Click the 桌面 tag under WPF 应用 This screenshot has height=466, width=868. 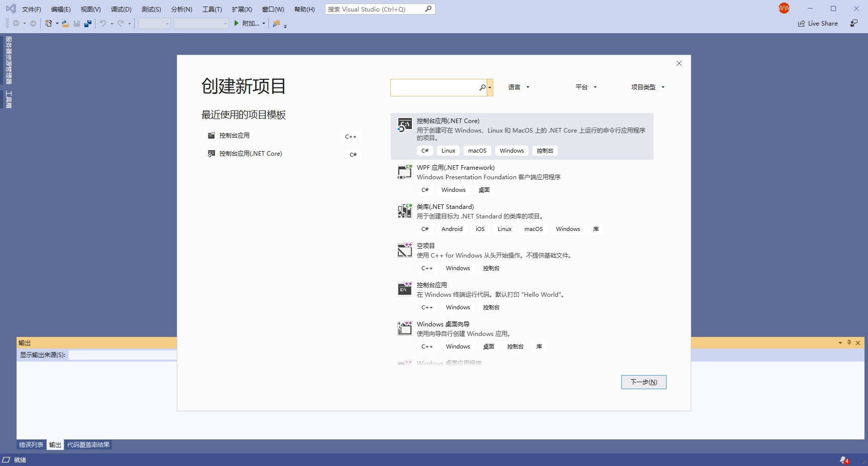click(x=484, y=190)
